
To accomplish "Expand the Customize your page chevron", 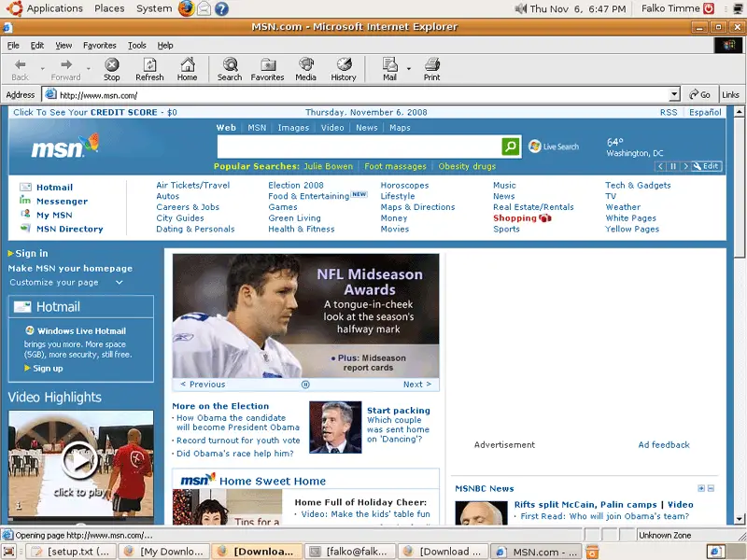I will point(120,283).
